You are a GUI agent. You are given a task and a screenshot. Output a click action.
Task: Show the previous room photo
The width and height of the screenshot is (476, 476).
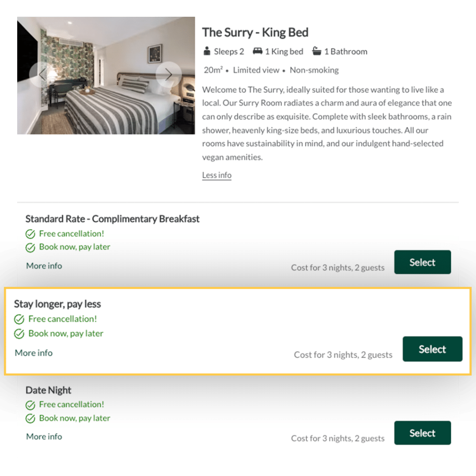(42, 74)
